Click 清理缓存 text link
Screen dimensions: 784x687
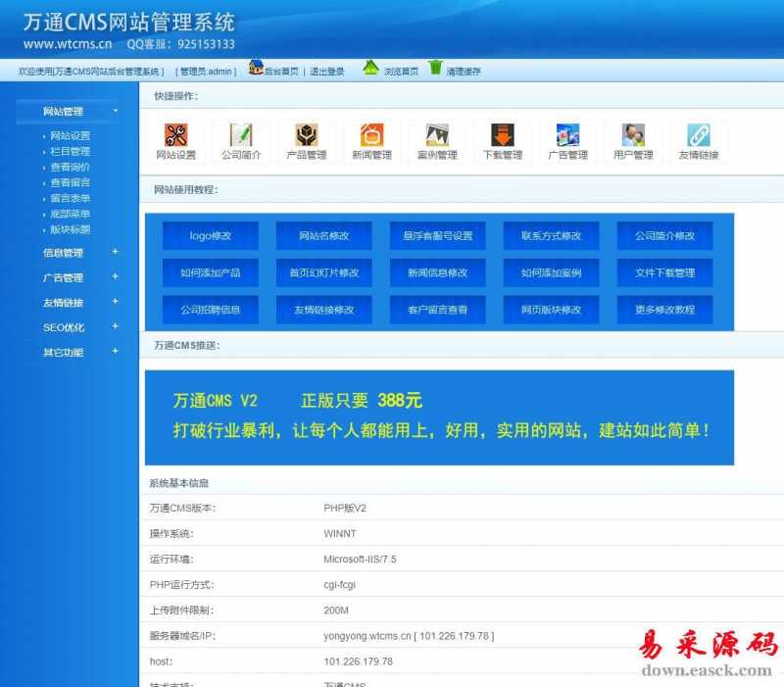coord(464,72)
